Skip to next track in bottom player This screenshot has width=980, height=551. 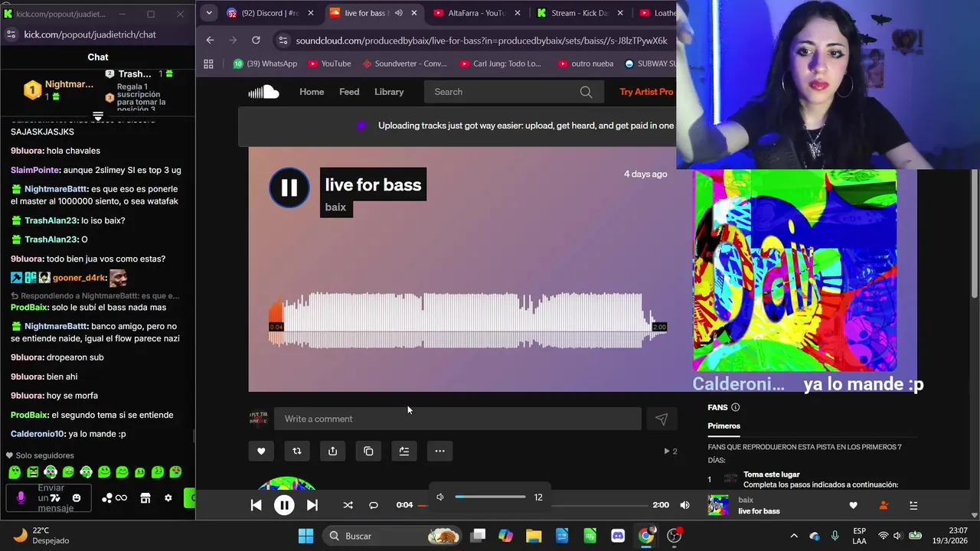click(x=312, y=505)
